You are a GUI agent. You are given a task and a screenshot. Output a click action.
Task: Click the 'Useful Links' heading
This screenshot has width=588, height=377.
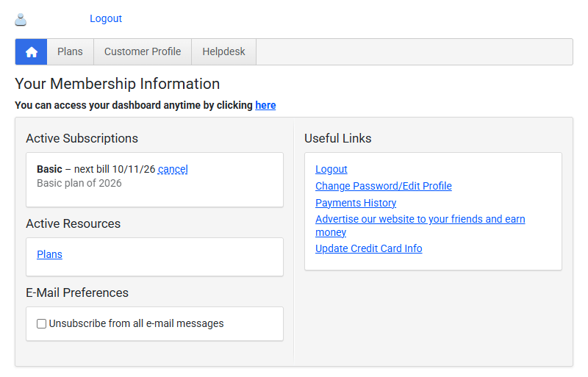(x=338, y=138)
